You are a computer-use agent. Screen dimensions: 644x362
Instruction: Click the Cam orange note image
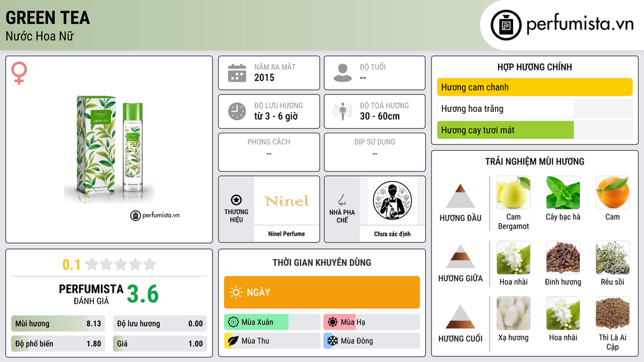pyautogui.click(x=613, y=193)
